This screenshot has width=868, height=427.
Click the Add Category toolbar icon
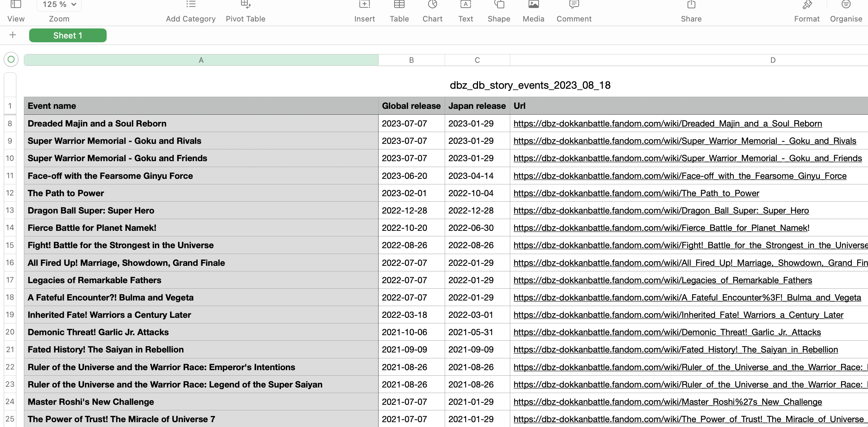pyautogui.click(x=191, y=4)
